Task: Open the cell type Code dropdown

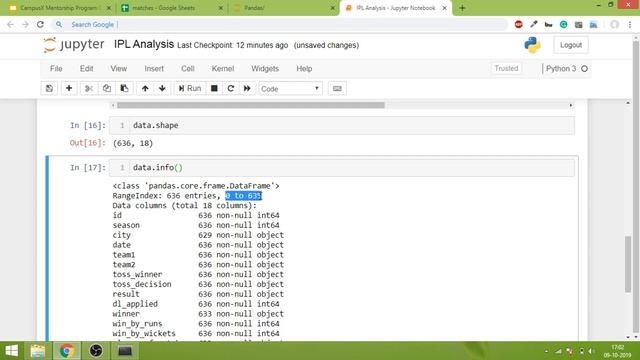Action: pyautogui.click(x=290, y=89)
